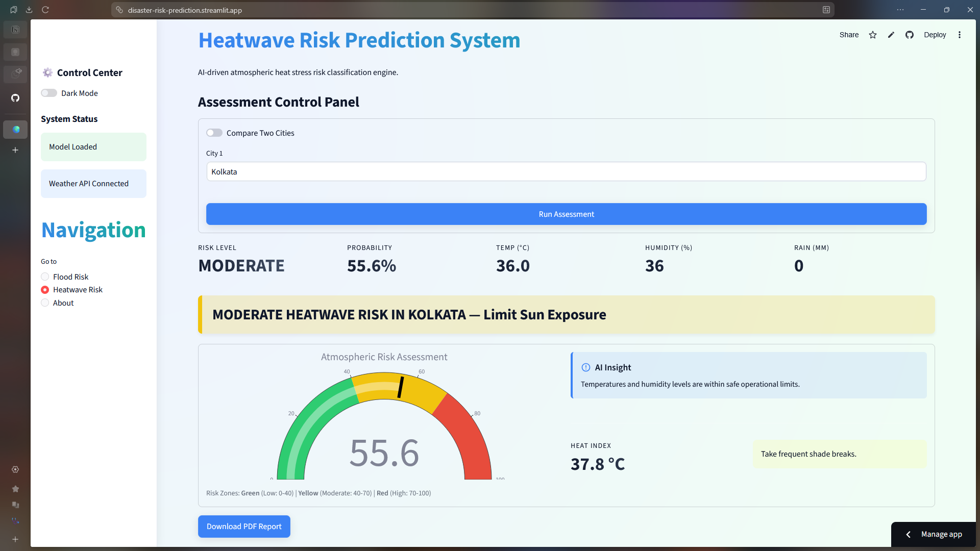Click the bottom plus icon in sidebar
Image resolution: width=980 pixels, height=551 pixels.
tap(15, 539)
